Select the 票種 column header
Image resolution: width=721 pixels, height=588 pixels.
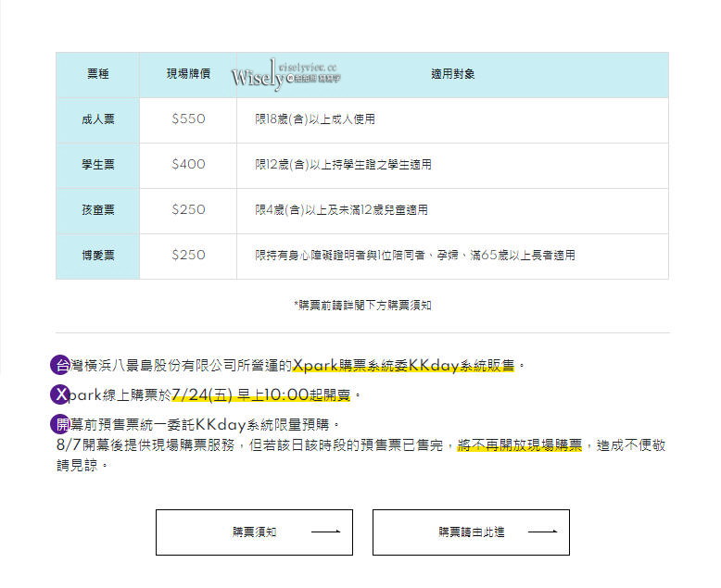tap(98, 74)
